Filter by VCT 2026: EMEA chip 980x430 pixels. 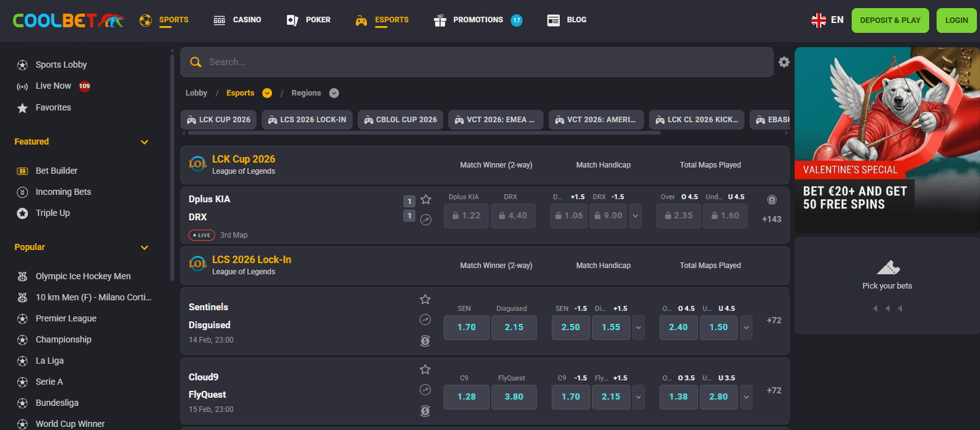[x=496, y=120]
